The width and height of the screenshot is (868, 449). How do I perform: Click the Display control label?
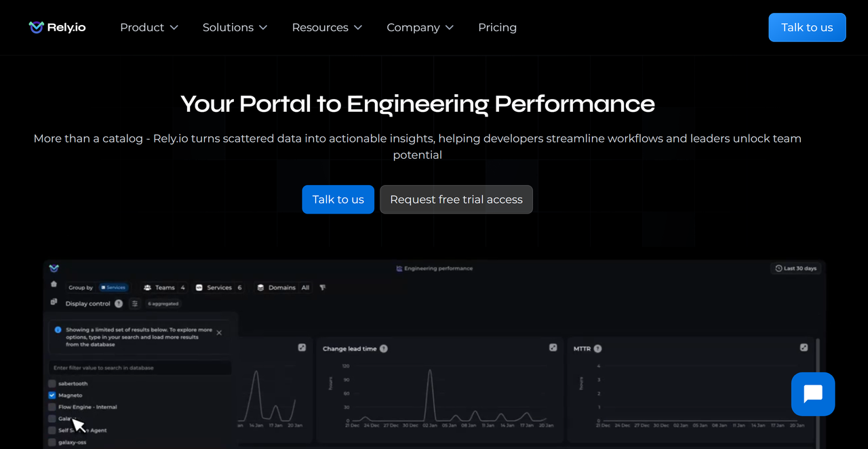point(87,304)
